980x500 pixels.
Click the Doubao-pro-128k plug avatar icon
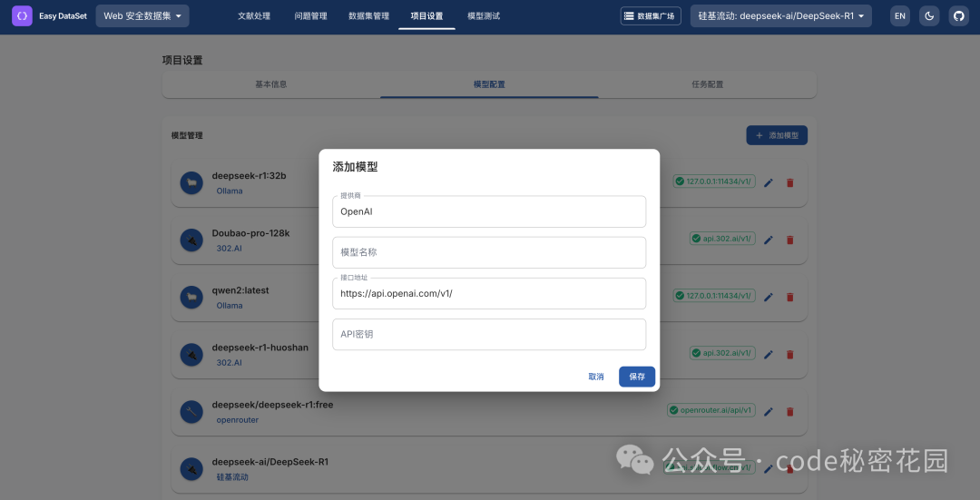click(191, 240)
